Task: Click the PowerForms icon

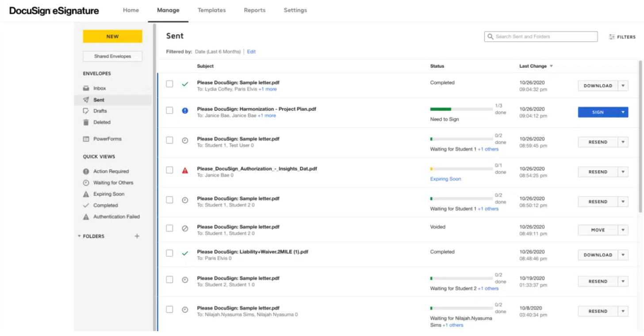Action: click(86, 139)
